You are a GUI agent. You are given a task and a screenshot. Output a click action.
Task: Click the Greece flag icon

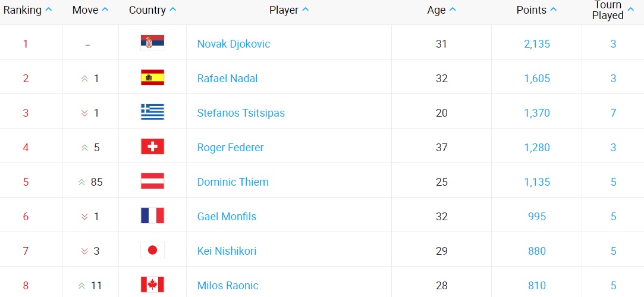point(152,112)
